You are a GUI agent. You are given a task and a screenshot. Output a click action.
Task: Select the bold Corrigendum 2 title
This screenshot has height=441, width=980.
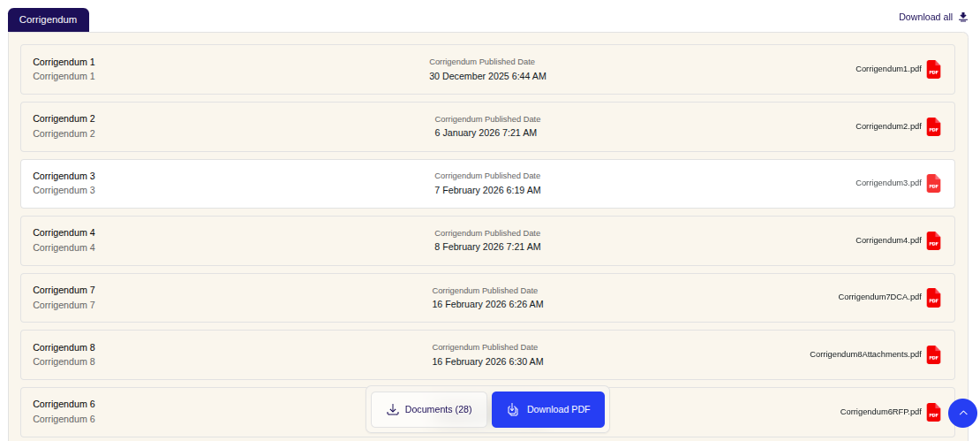click(x=64, y=118)
